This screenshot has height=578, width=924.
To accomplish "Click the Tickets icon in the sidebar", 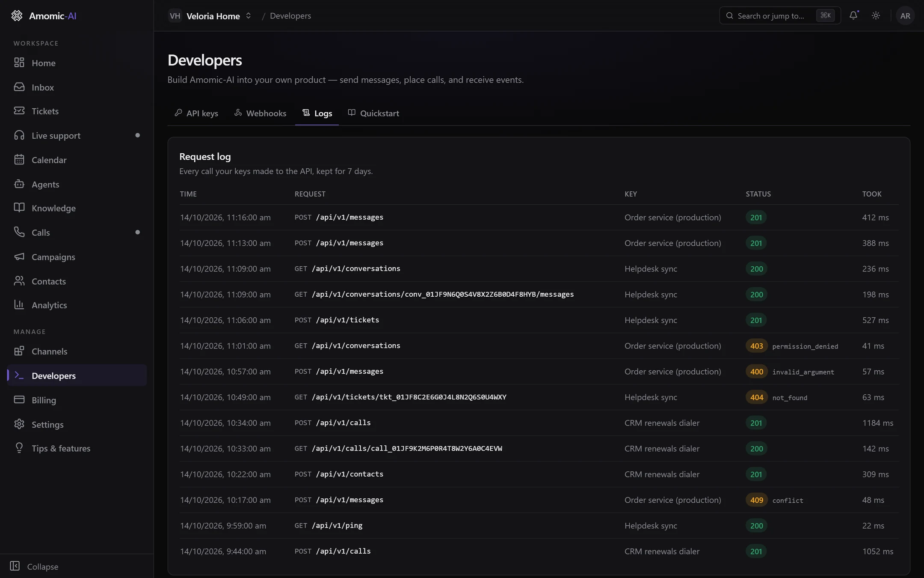I will pyautogui.click(x=19, y=111).
